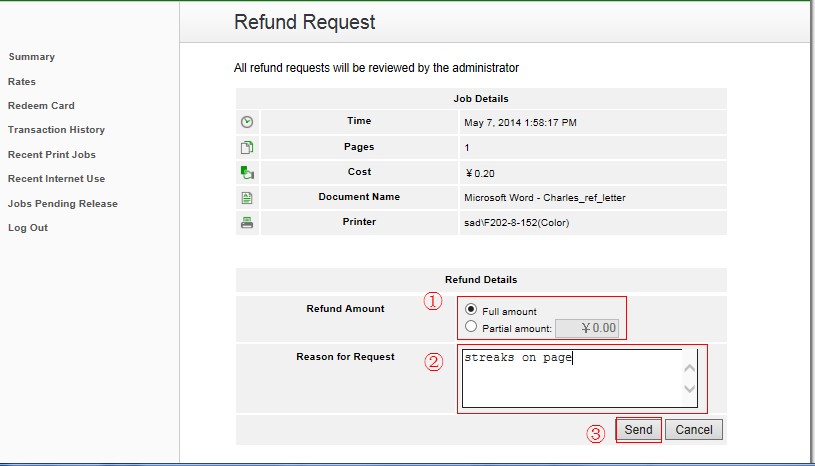Cancel the refund request
Viewport: 815px width, 466px height.
pos(693,430)
